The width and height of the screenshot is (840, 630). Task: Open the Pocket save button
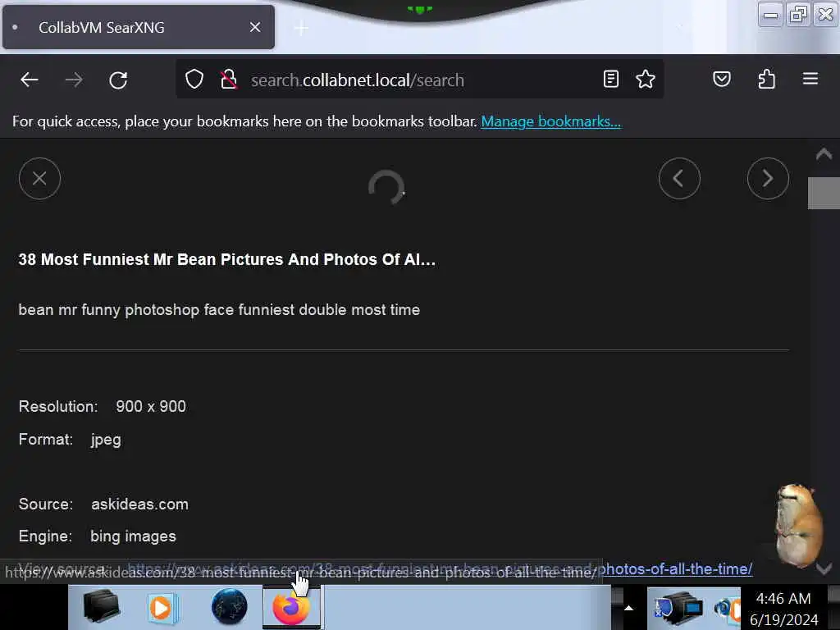tap(722, 80)
